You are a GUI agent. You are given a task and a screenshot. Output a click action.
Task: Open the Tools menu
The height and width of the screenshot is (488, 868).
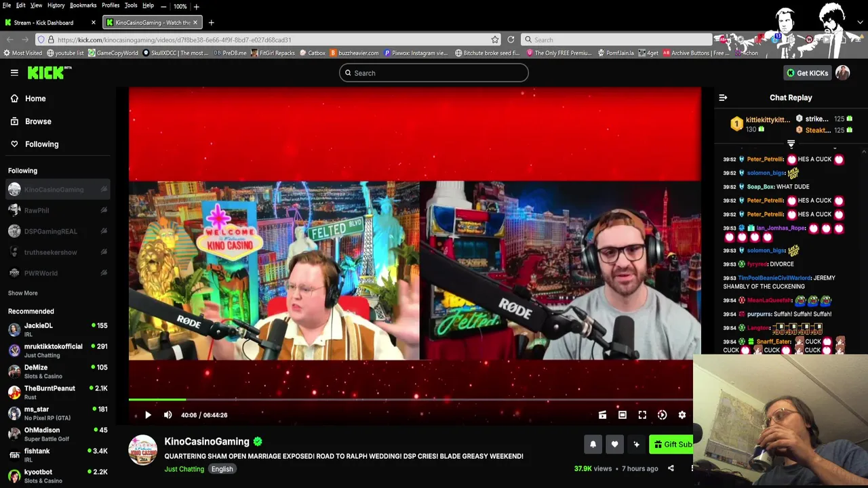pos(130,5)
